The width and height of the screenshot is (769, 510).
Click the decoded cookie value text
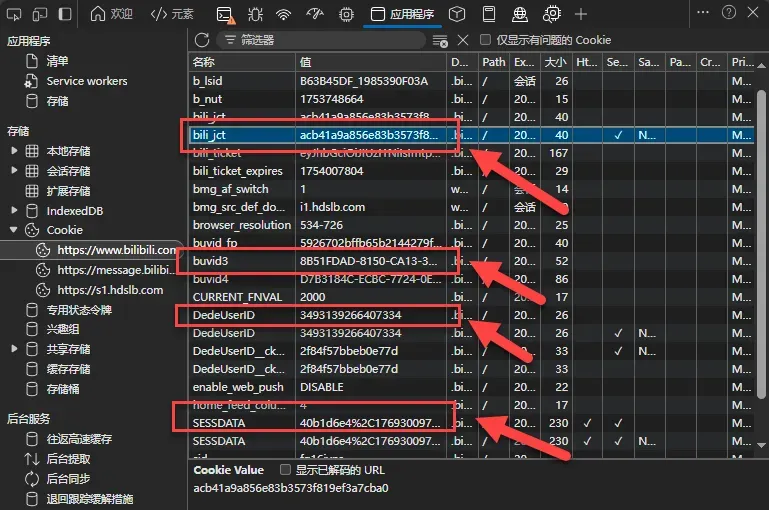291,488
